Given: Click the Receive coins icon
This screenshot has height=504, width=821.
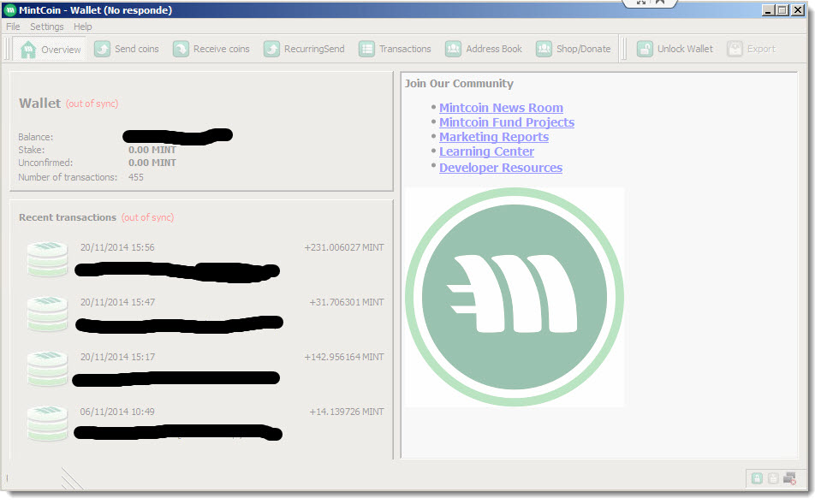Looking at the screenshot, I should pyautogui.click(x=181, y=49).
